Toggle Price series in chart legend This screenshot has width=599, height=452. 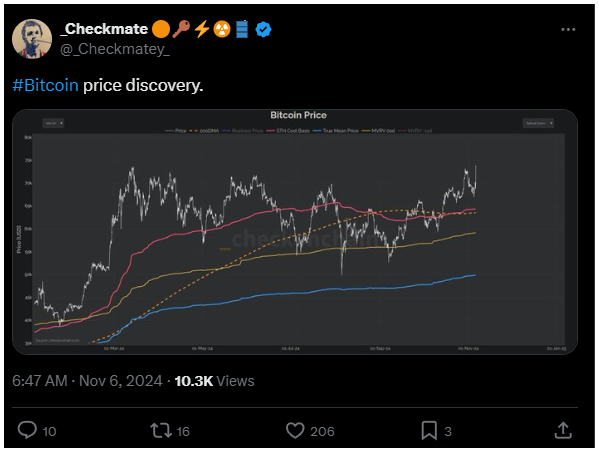176,131
